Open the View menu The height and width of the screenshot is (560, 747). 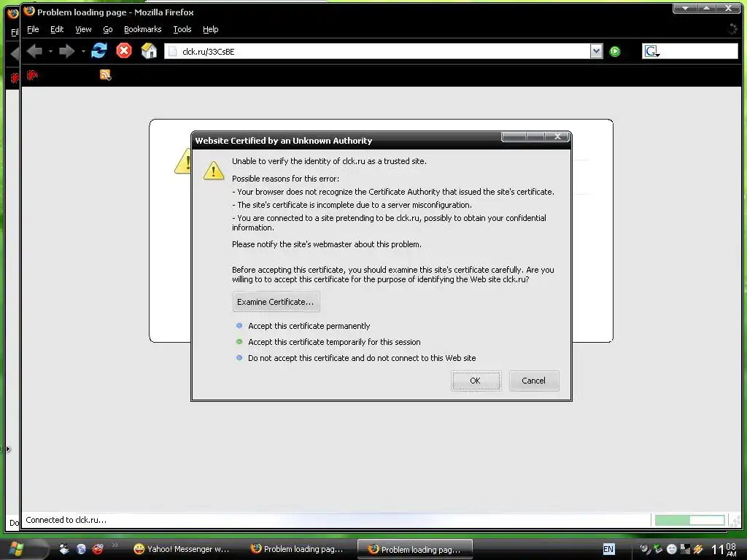83,29
